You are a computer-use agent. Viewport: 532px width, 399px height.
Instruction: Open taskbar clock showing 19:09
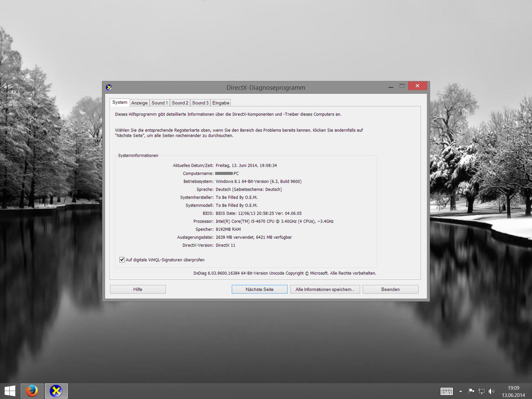click(x=513, y=391)
